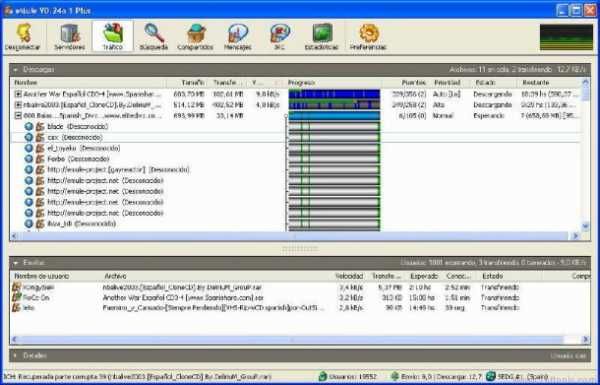Sort uploads by Velocidad column header
The width and height of the screenshot is (600, 385).
(349, 276)
